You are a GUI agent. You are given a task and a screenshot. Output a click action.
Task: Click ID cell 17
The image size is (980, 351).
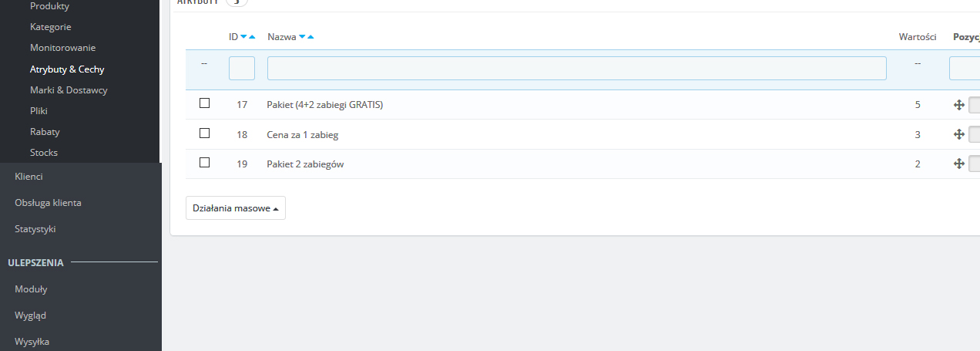[x=242, y=105]
